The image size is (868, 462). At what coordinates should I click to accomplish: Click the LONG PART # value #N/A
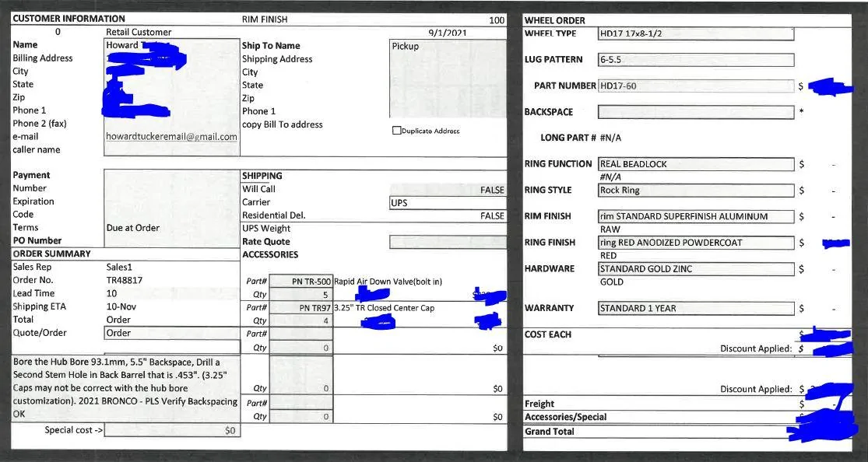coord(610,138)
